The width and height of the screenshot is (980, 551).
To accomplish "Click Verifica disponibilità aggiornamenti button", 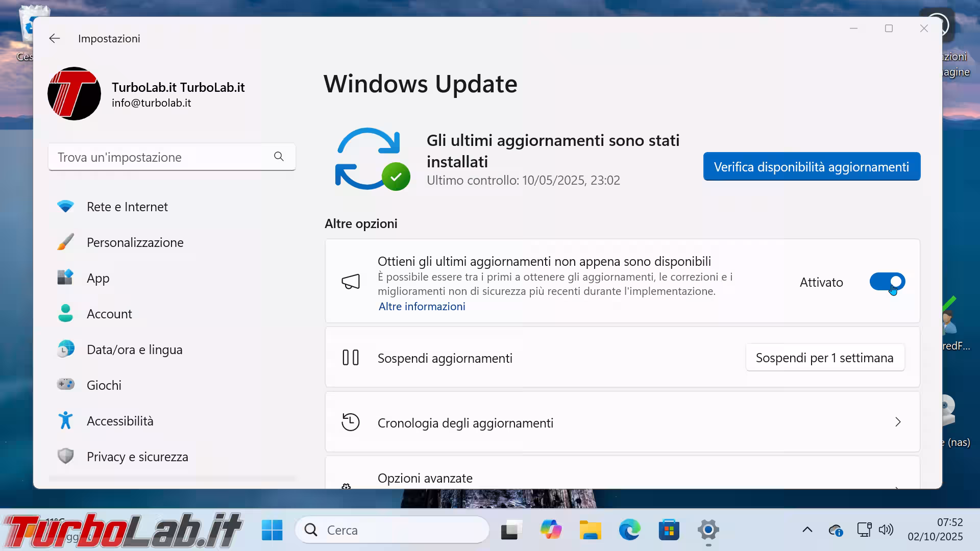I will coord(811,167).
